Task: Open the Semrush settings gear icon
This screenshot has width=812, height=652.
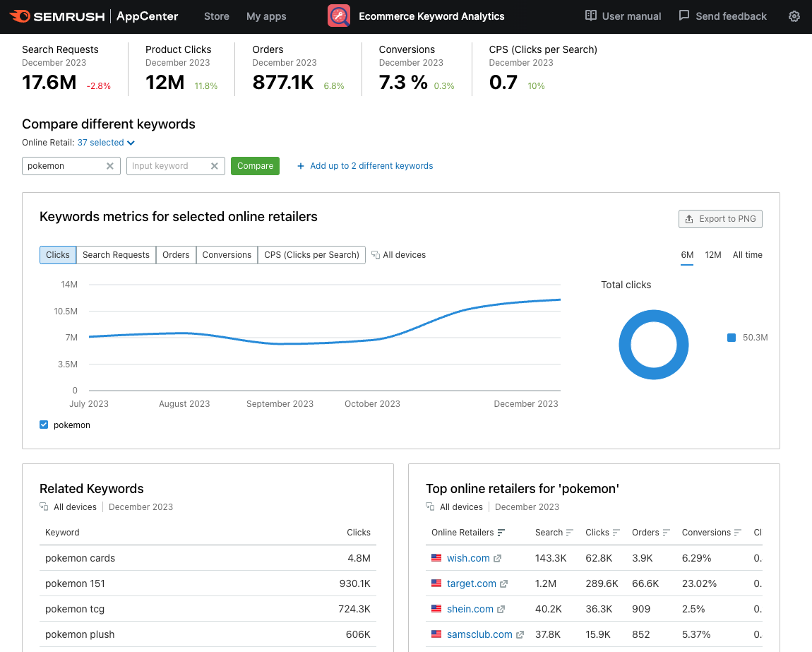Action: pyautogui.click(x=794, y=16)
